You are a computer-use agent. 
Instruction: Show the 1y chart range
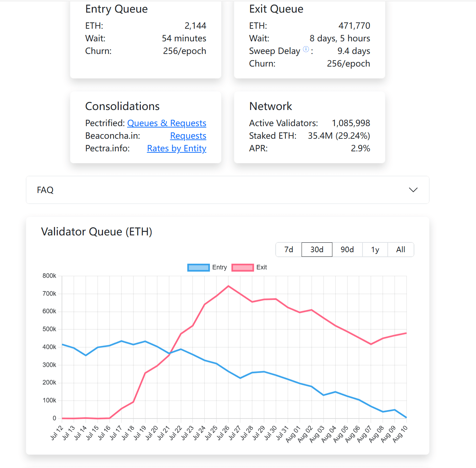(375, 250)
